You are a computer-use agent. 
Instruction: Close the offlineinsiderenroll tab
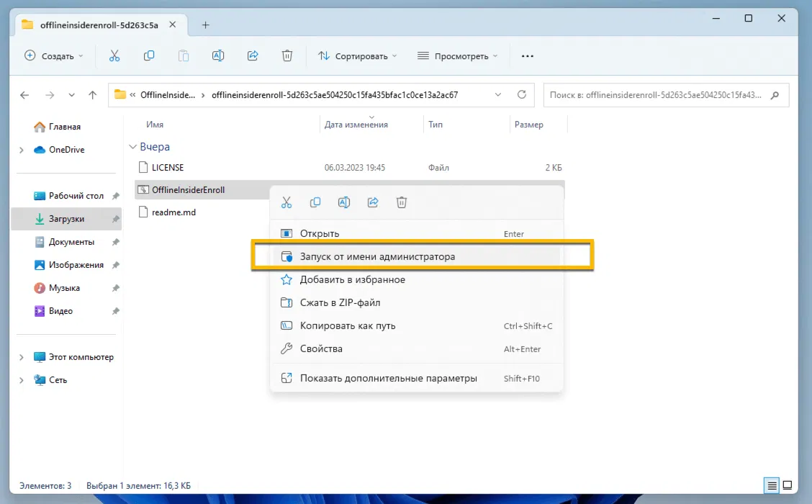(173, 25)
